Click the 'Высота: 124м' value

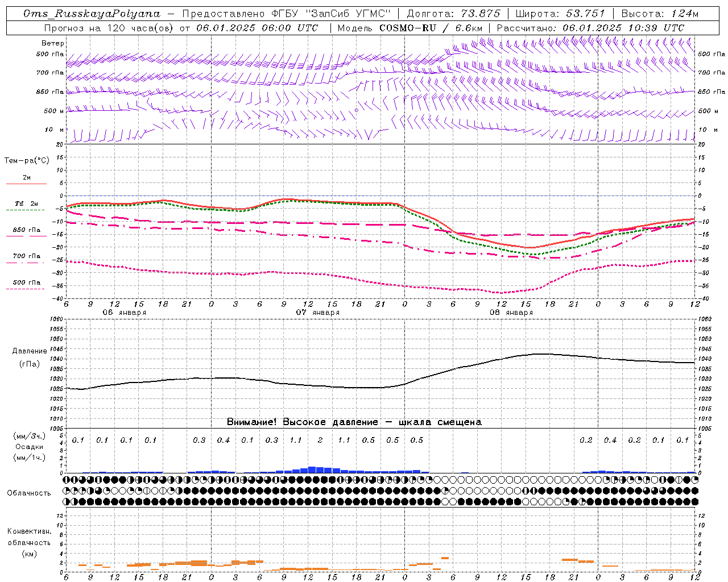tap(660, 14)
